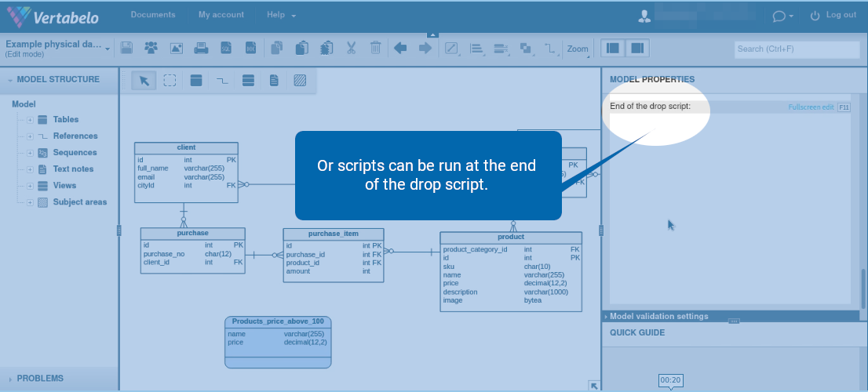Open the edit pencil tool dropdown
The height and width of the screenshot is (392, 868).
click(452, 49)
